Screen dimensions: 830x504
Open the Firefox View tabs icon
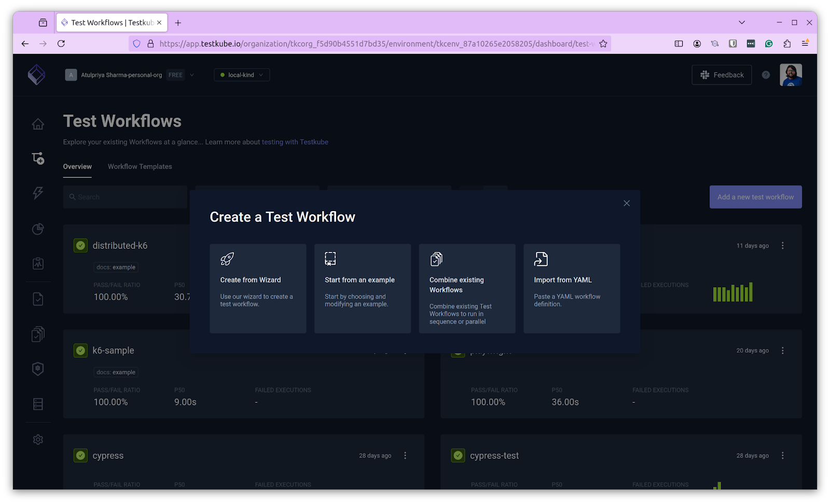(x=43, y=23)
